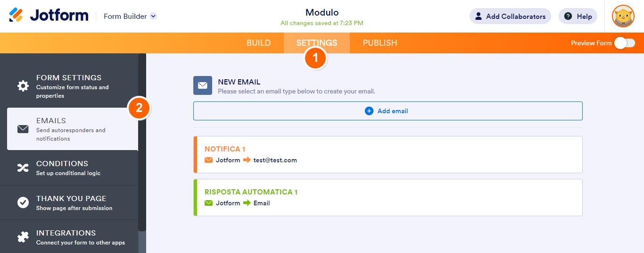Open the Notifica 1 email entry
644x253 pixels.
pyautogui.click(x=388, y=154)
